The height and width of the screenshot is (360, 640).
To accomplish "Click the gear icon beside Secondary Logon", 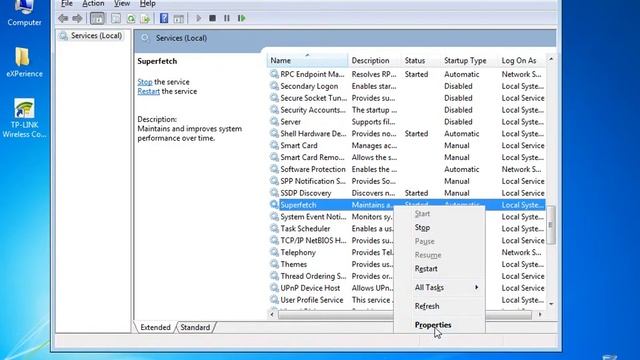I will pos(274,86).
